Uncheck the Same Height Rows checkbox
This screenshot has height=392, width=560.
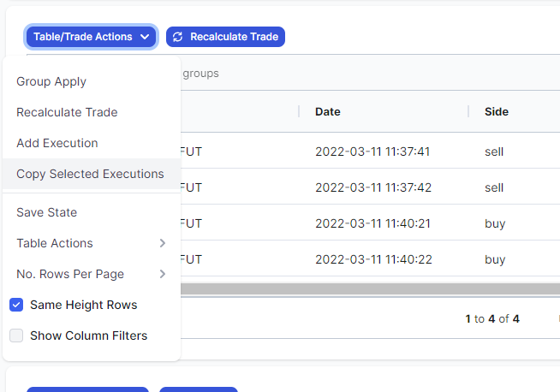pos(16,305)
